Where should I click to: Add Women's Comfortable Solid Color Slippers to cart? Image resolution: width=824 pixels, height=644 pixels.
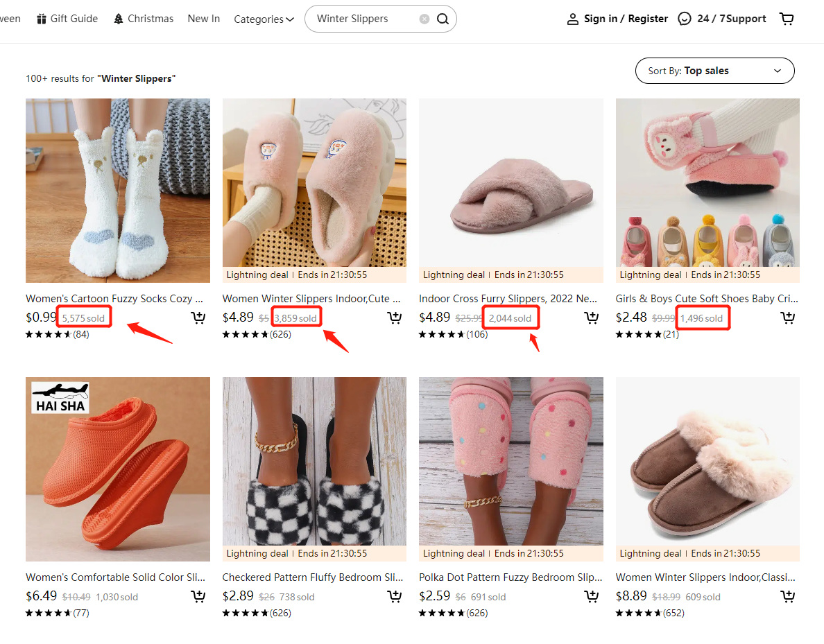[198, 597]
